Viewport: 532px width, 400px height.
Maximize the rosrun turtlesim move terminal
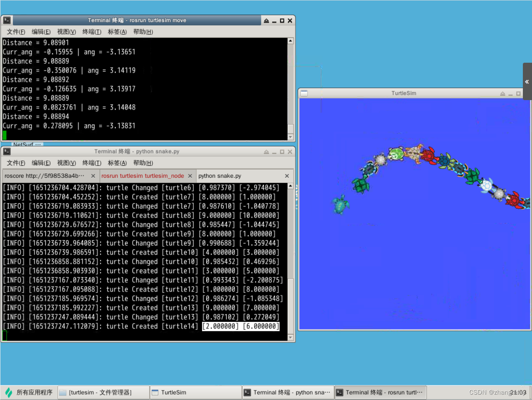pyautogui.click(x=282, y=20)
